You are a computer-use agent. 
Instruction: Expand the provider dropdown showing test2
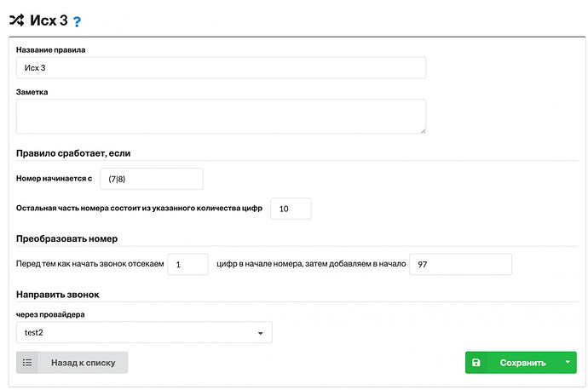pos(144,332)
